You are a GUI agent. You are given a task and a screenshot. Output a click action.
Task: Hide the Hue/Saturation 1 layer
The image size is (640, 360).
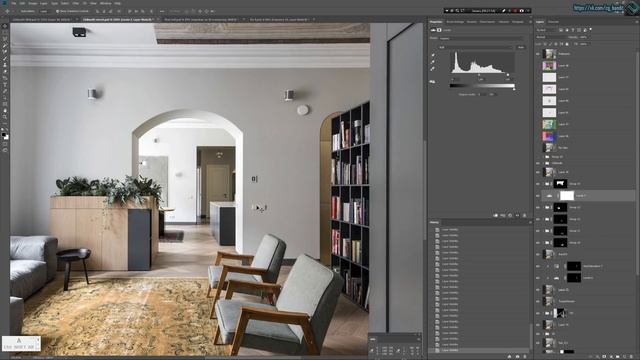tap(538, 266)
